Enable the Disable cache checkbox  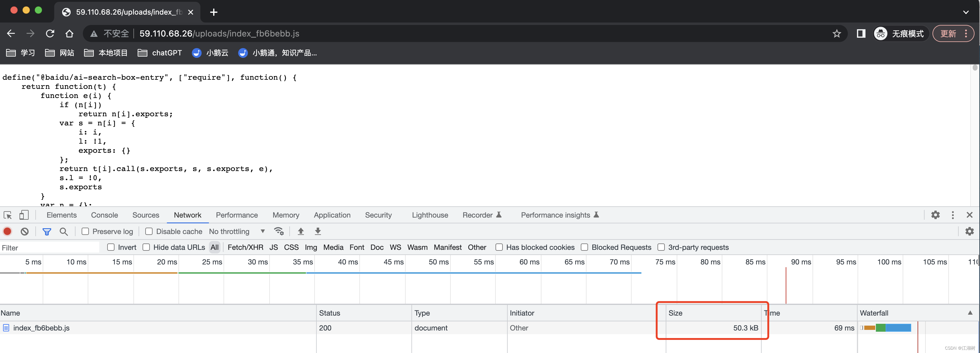click(x=149, y=231)
